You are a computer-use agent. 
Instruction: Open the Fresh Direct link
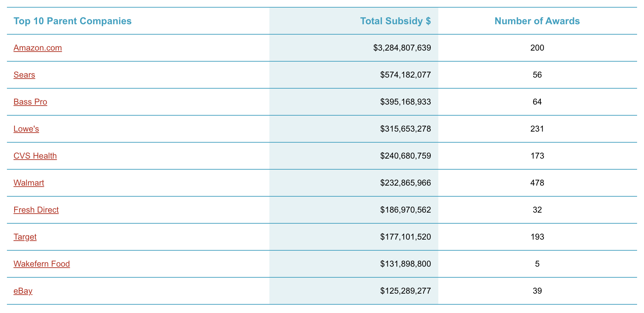coord(36,210)
